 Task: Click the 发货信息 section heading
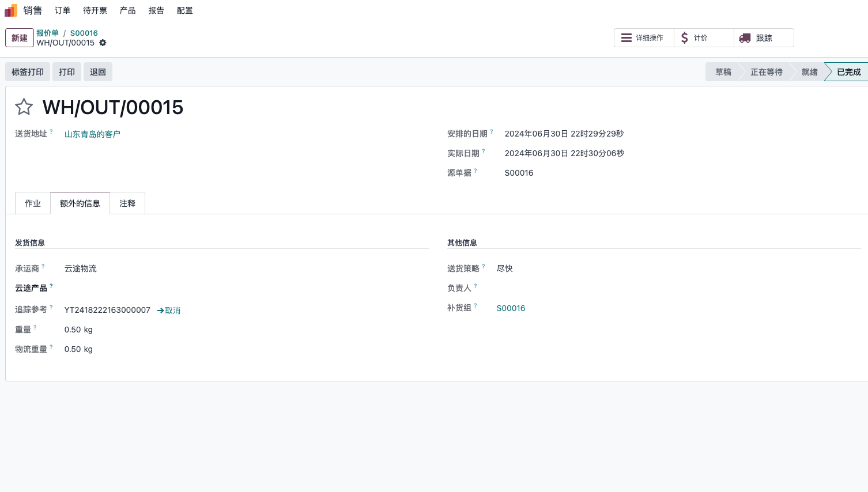click(30, 243)
